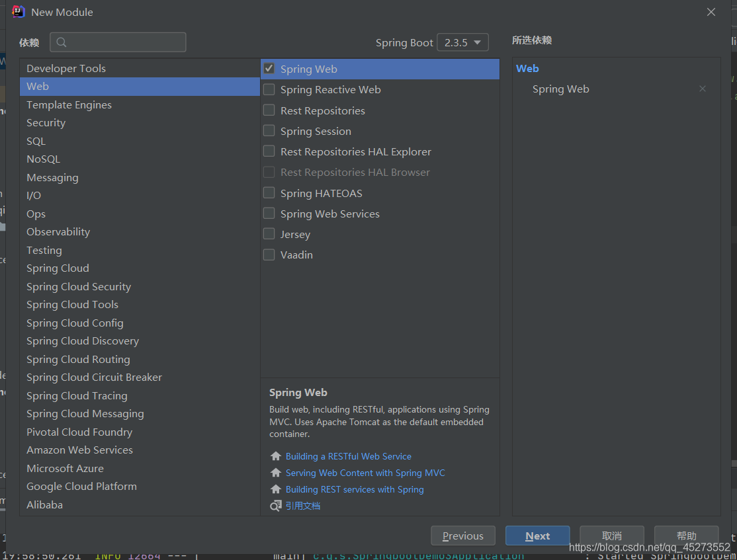Click home icon beside Building a RESTful Web Service
737x560 pixels.
pyautogui.click(x=276, y=456)
